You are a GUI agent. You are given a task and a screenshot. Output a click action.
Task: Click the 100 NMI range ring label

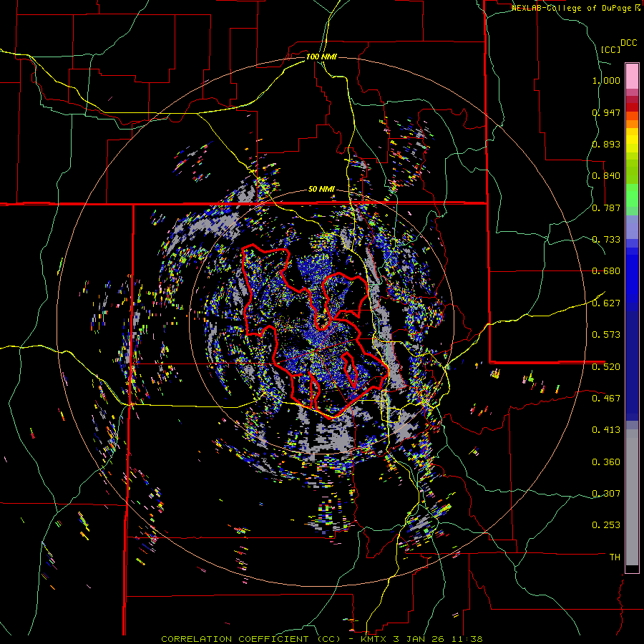click(321, 57)
